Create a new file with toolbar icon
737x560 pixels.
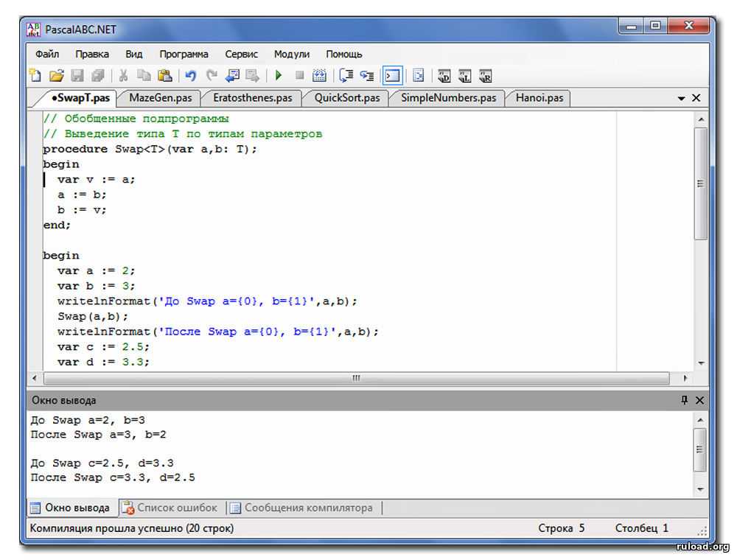click(x=35, y=75)
